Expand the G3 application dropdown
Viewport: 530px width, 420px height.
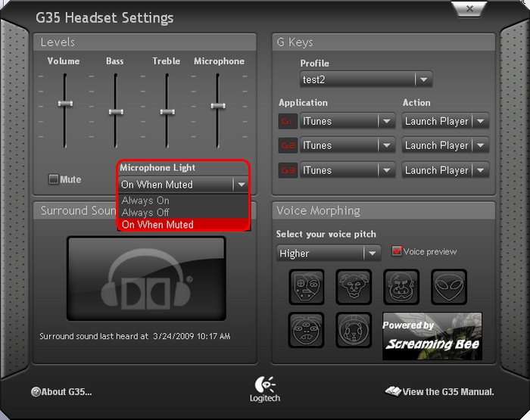[348, 170]
